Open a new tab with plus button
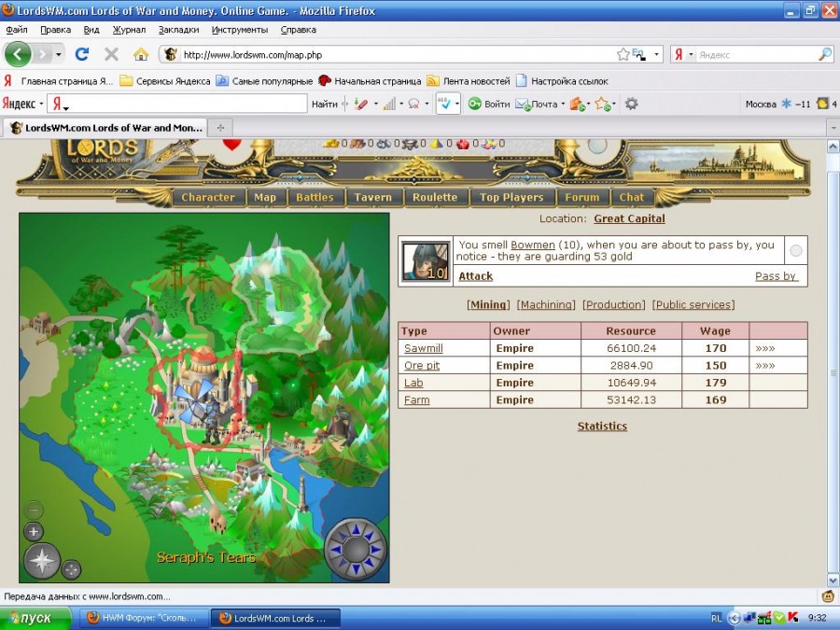The image size is (840, 630). pyautogui.click(x=220, y=128)
